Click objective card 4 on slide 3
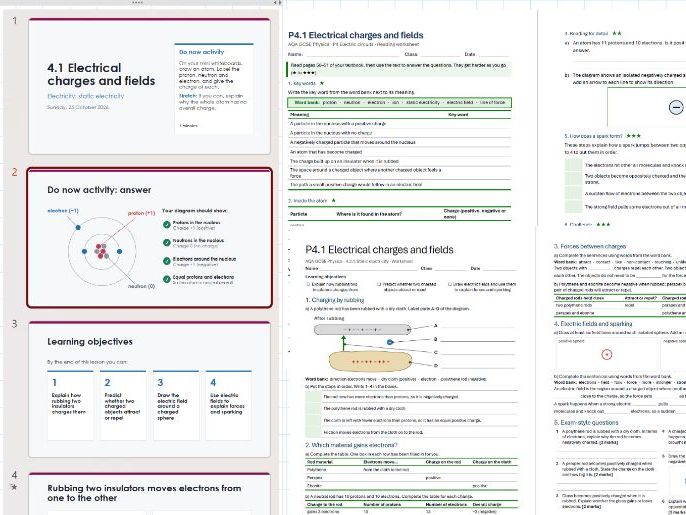686x515 pixels. [229, 405]
